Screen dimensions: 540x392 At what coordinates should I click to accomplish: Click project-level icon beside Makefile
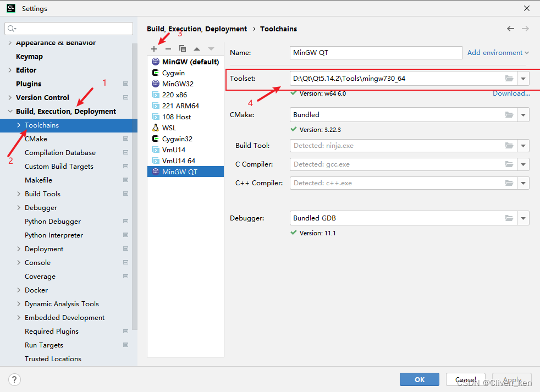pos(126,180)
